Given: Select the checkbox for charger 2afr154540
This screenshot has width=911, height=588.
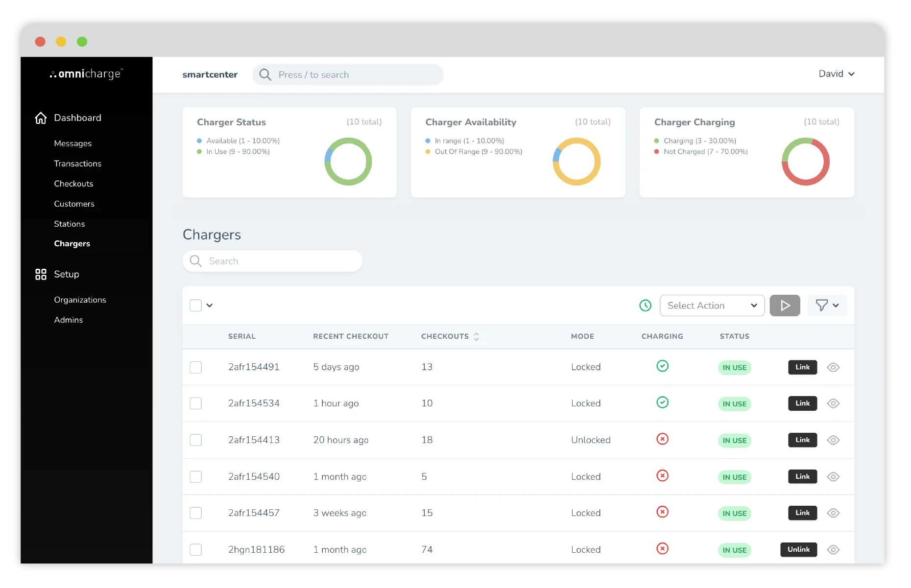Looking at the screenshot, I should click(196, 477).
